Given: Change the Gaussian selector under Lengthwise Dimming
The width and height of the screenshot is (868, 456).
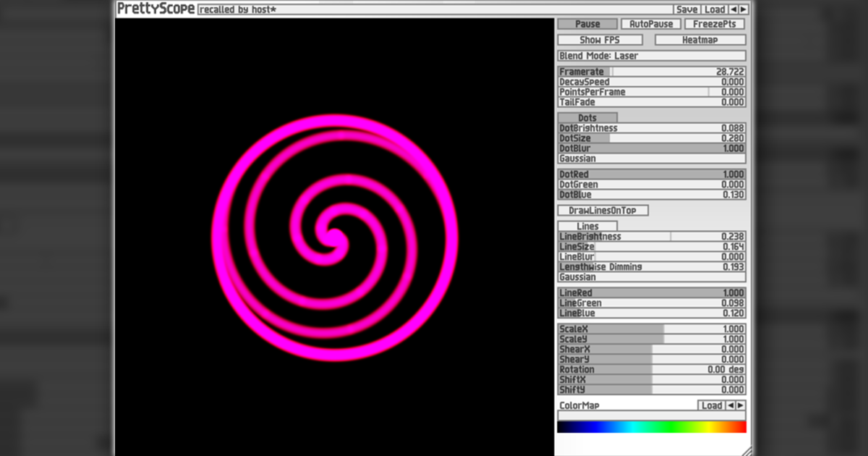Looking at the screenshot, I should pyautogui.click(x=651, y=277).
